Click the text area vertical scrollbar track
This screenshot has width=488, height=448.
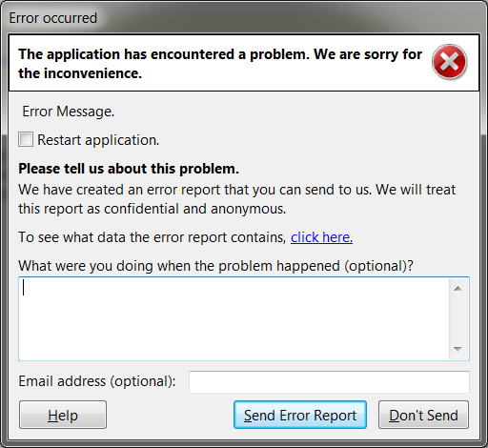tap(457, 318)
